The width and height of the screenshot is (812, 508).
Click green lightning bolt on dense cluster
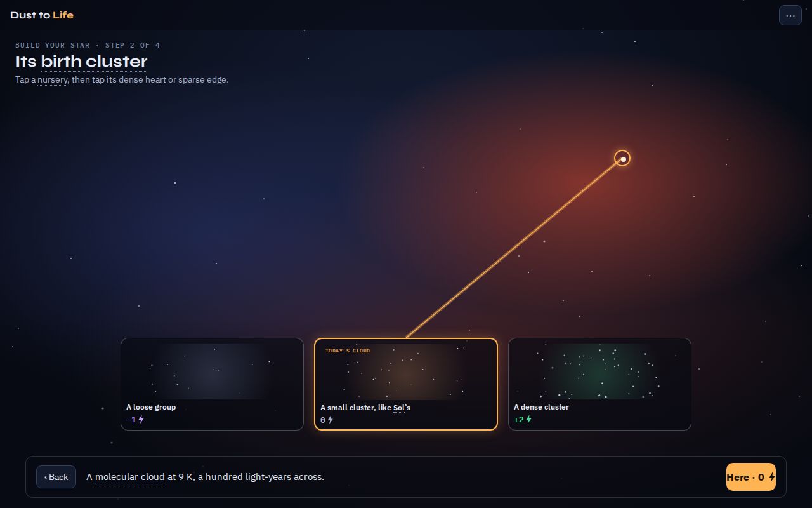pos(529,419)
